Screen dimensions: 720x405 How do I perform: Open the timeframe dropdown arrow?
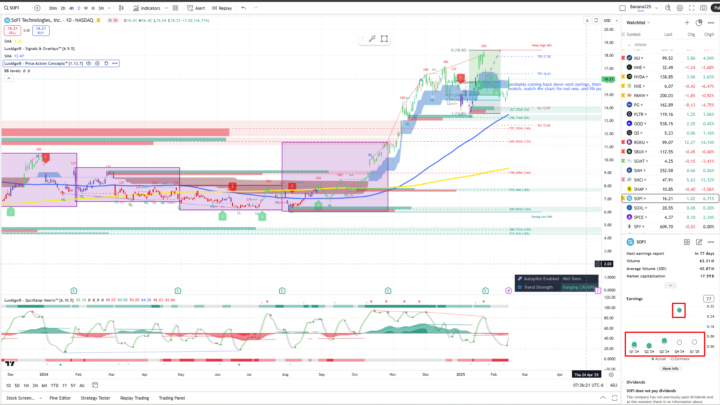click(x=109, y=8)
